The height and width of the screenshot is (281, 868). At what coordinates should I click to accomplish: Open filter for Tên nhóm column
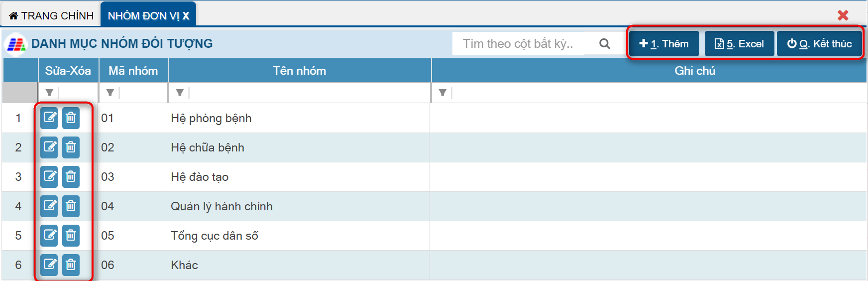coord(180,93)
